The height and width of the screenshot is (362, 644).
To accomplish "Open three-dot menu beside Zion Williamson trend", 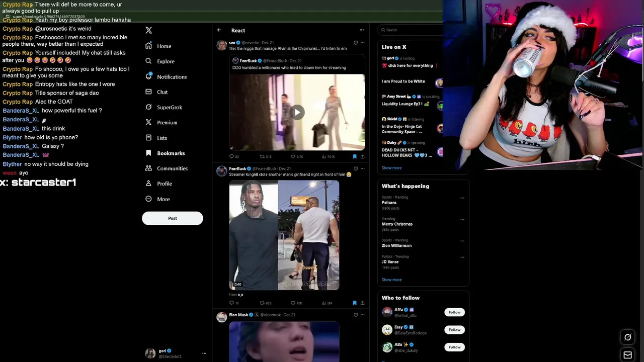I will tap(462, 241).
